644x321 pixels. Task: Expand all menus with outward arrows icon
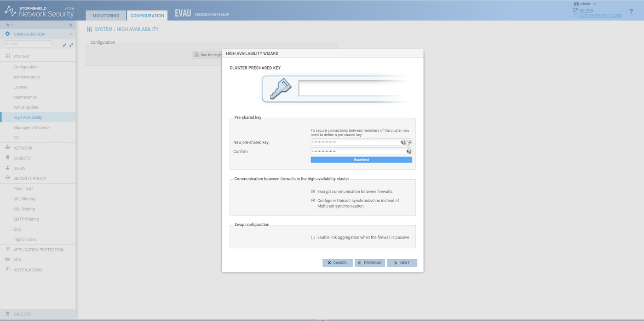[x=71, y=45]
